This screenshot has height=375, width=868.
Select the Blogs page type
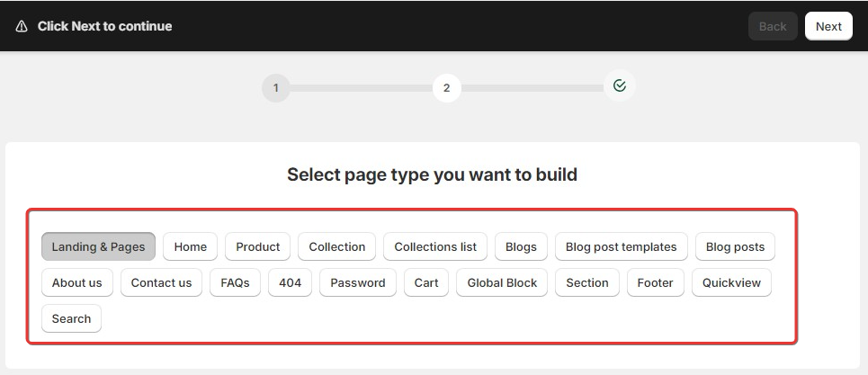pyautogui.click(x=521, y=246)
